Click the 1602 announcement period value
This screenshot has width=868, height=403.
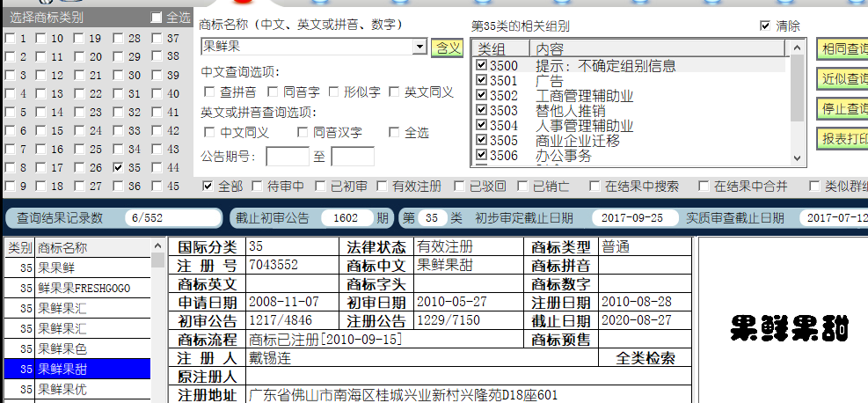pos(346,217)
